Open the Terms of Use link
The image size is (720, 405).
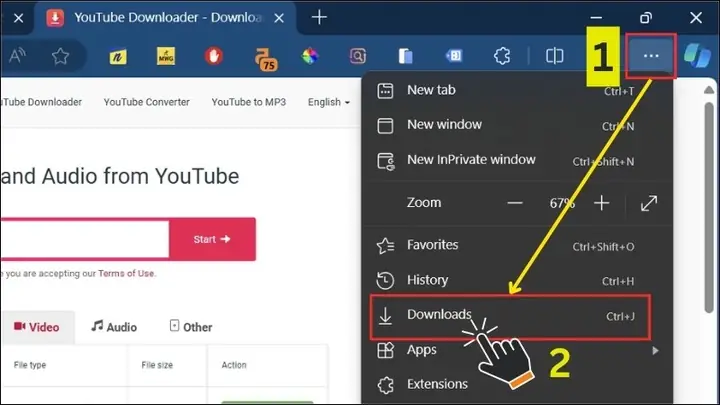tap(126, 274)
